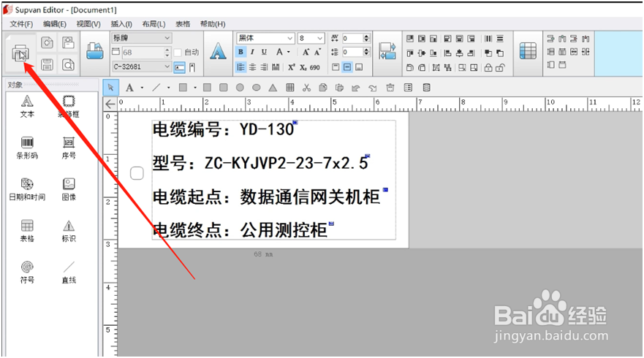Screen dimensions: 644x358
Task: Select the triangle shape tool
Action: [x=273, y=88]
